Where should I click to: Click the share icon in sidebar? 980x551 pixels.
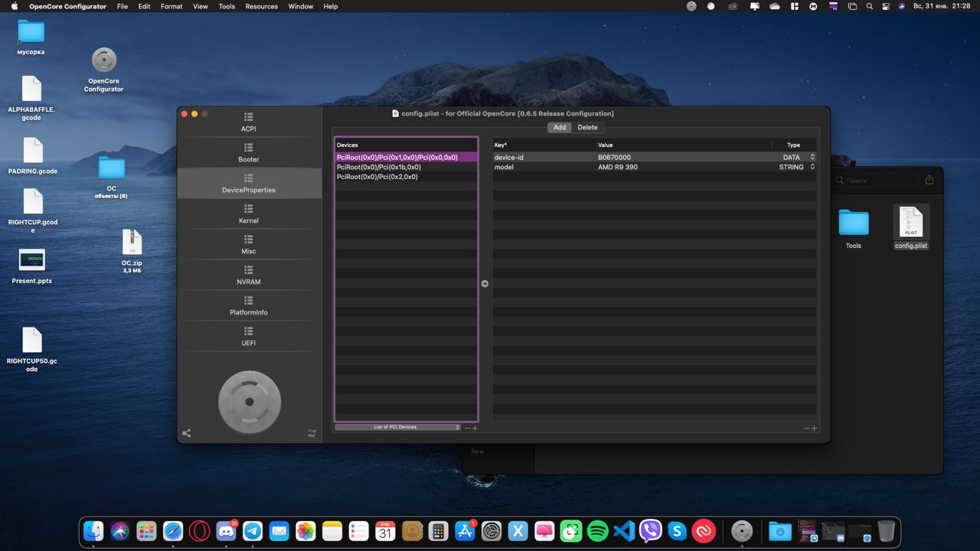tap(187, 433)
